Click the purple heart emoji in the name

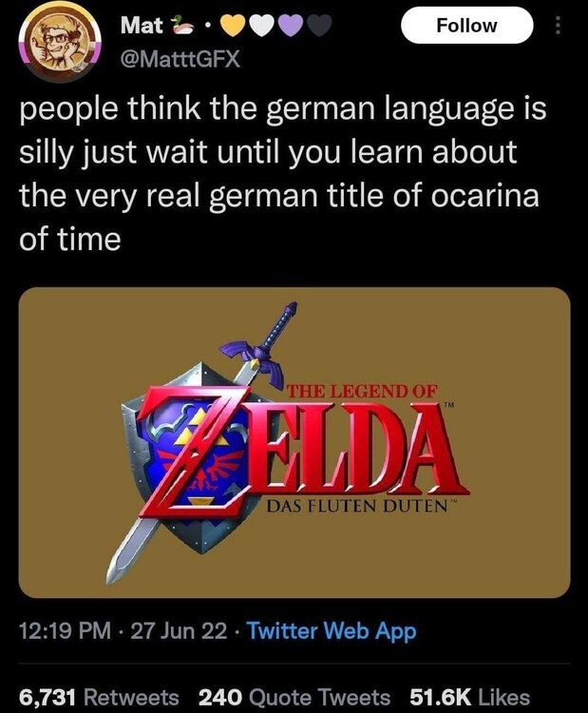[295, 28]
